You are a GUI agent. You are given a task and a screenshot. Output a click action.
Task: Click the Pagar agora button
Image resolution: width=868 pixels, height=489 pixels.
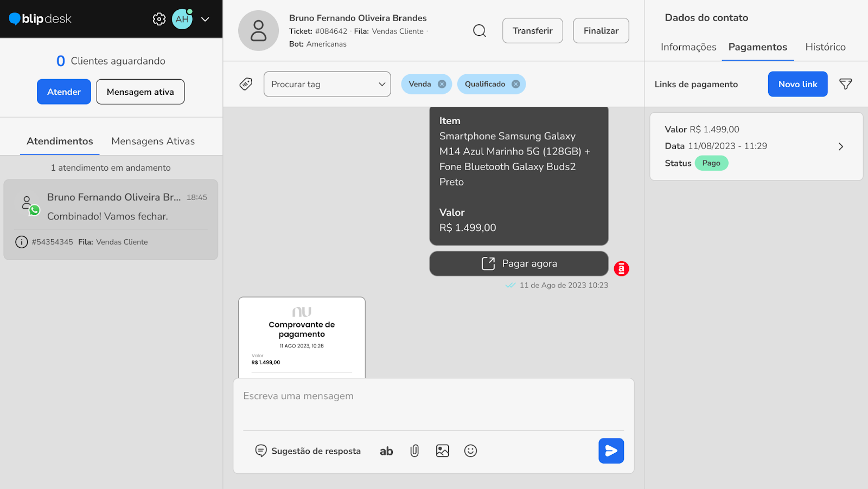[519, 263]
